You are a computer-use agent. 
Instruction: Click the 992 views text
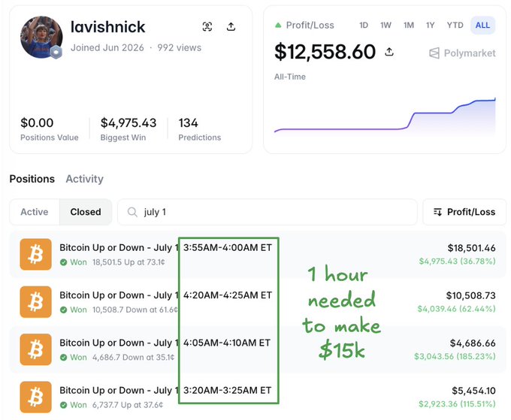point(180,47)
